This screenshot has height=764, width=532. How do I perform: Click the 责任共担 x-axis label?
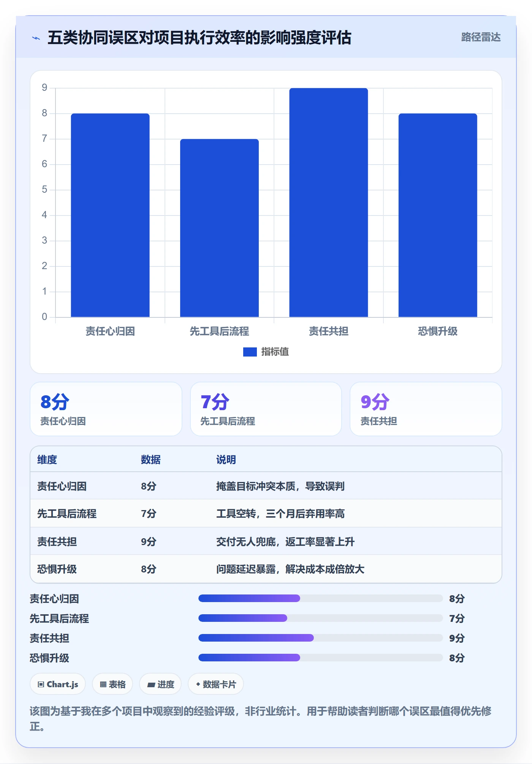[x=329, y=331]
